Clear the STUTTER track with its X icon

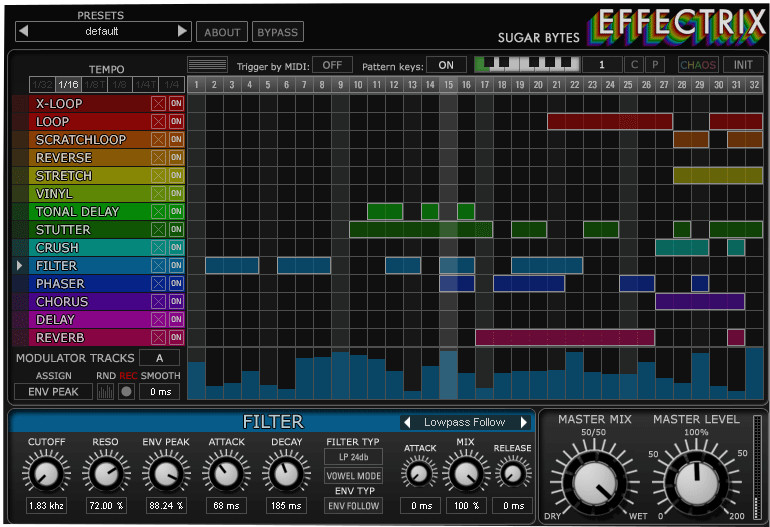pyautogui.click(x=158, y=229)
